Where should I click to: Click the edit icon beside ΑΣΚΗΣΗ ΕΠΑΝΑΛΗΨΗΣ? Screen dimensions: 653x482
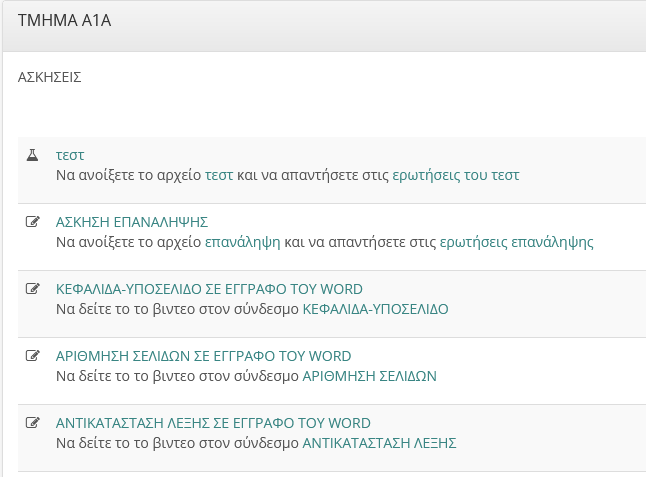pyautogui.click(x=32, y=222)
